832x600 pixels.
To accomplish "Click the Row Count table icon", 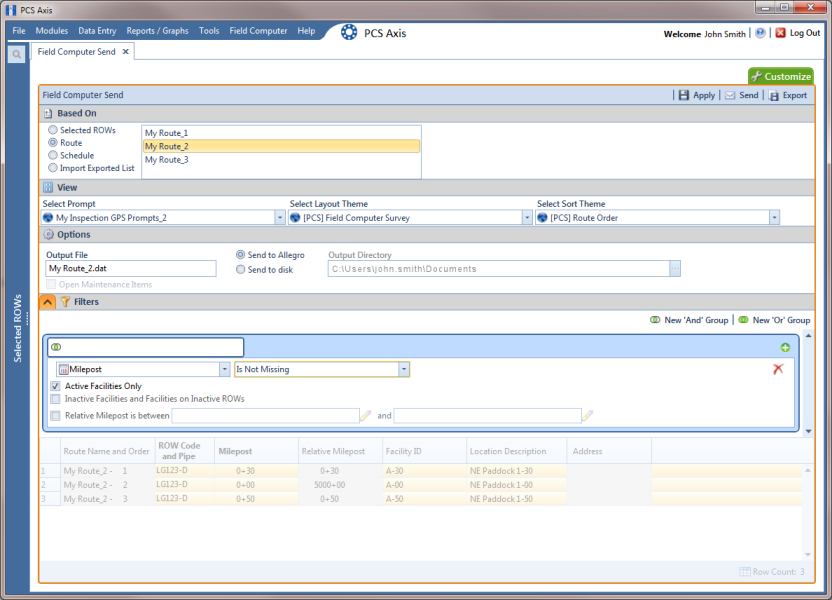I will (x=745, y=571).
